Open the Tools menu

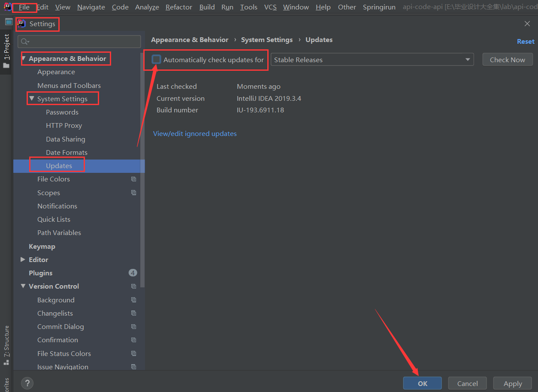pyautogui.click(x=249, y=7)
